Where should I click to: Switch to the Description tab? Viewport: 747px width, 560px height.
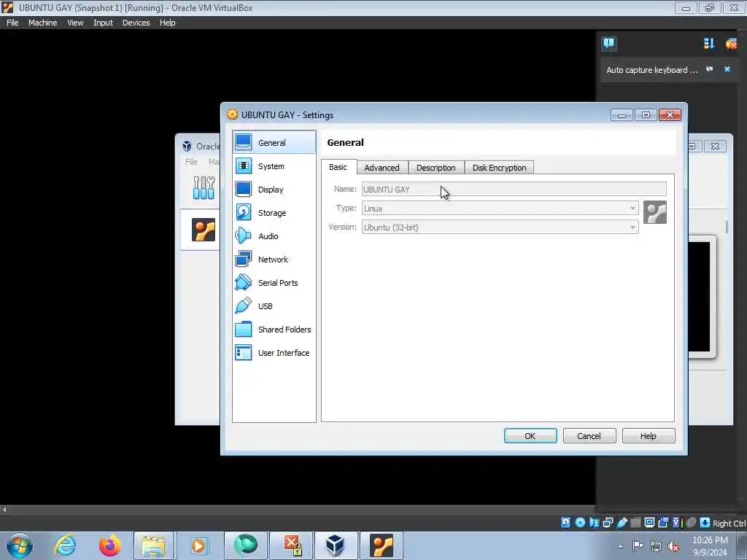436,168
